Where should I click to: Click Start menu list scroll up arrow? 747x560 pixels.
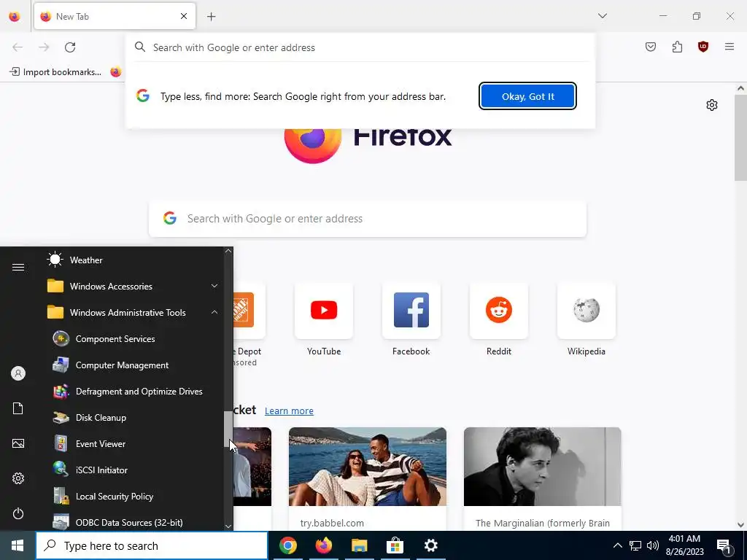point(228,251)
